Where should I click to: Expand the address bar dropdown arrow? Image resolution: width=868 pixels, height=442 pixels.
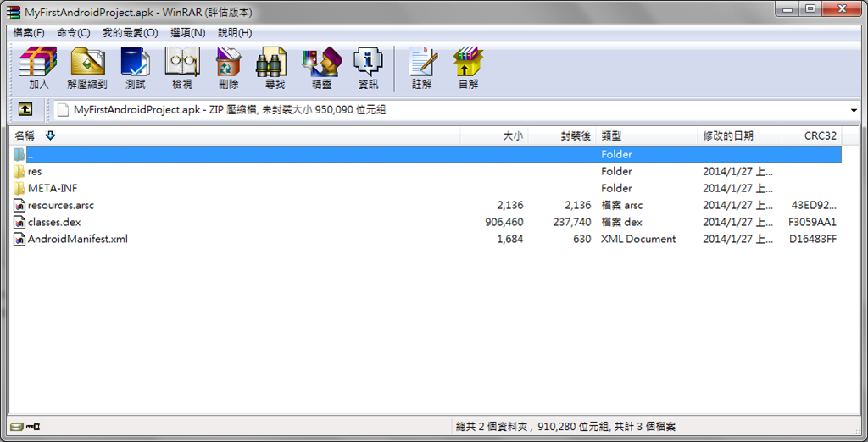854,110
